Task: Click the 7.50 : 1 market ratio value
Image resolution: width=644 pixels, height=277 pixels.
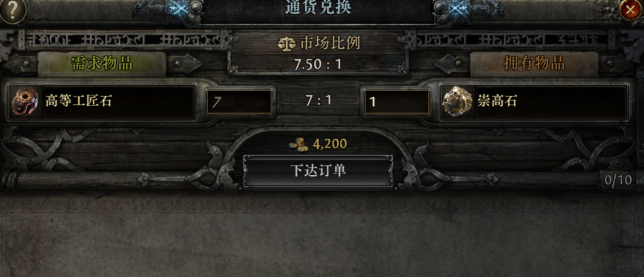Action: [x=317, y=64]
